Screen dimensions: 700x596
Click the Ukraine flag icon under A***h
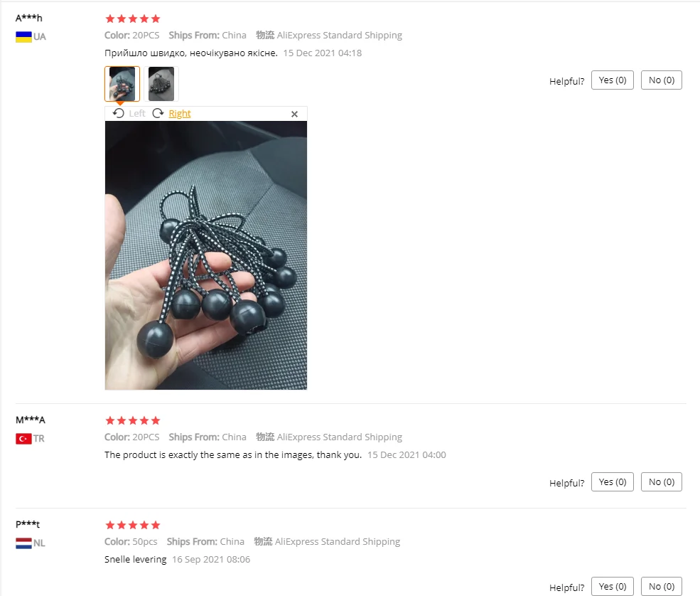point(23,37)
